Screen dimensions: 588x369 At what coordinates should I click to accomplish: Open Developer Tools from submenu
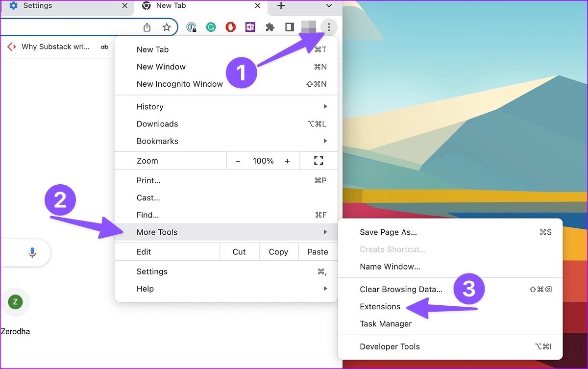point(450,346)
